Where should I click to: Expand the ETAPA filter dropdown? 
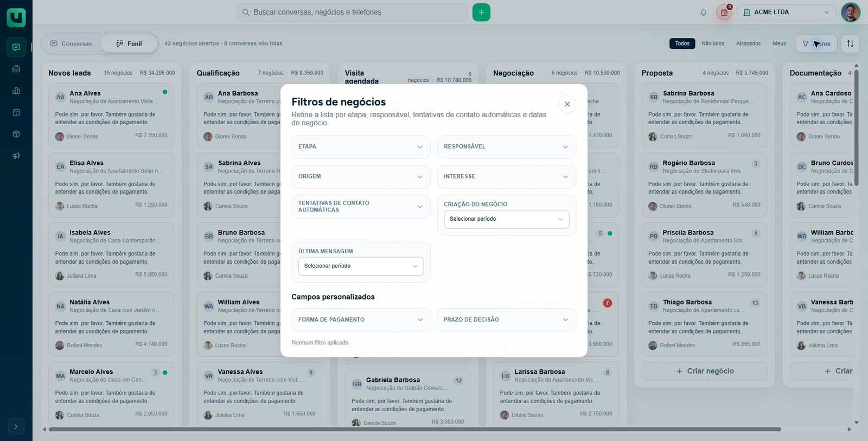[x=361, y=147]
